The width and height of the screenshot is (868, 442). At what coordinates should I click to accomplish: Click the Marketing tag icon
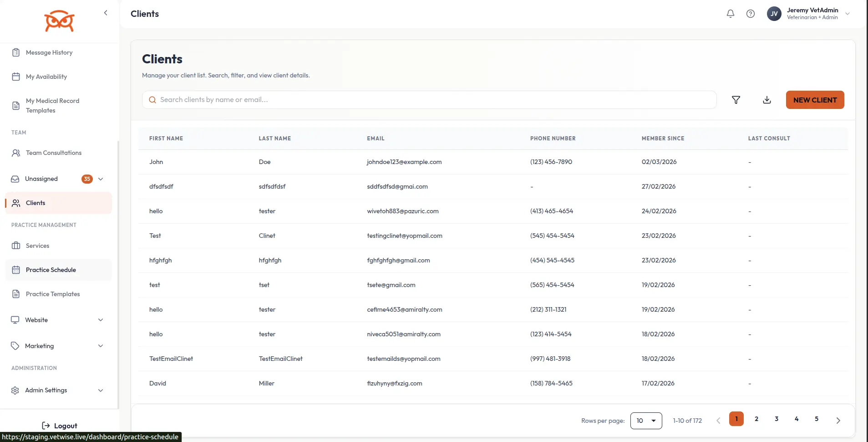coord(15,346)
